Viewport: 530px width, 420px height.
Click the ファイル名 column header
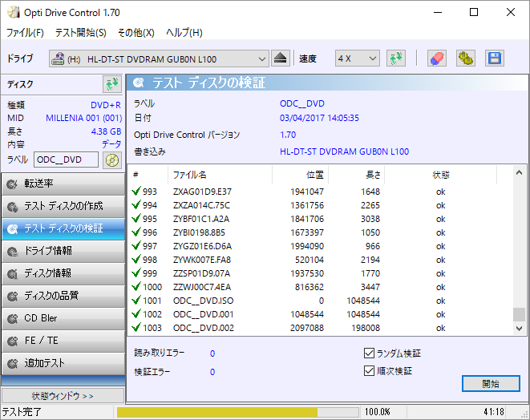(x=220, y=175)
